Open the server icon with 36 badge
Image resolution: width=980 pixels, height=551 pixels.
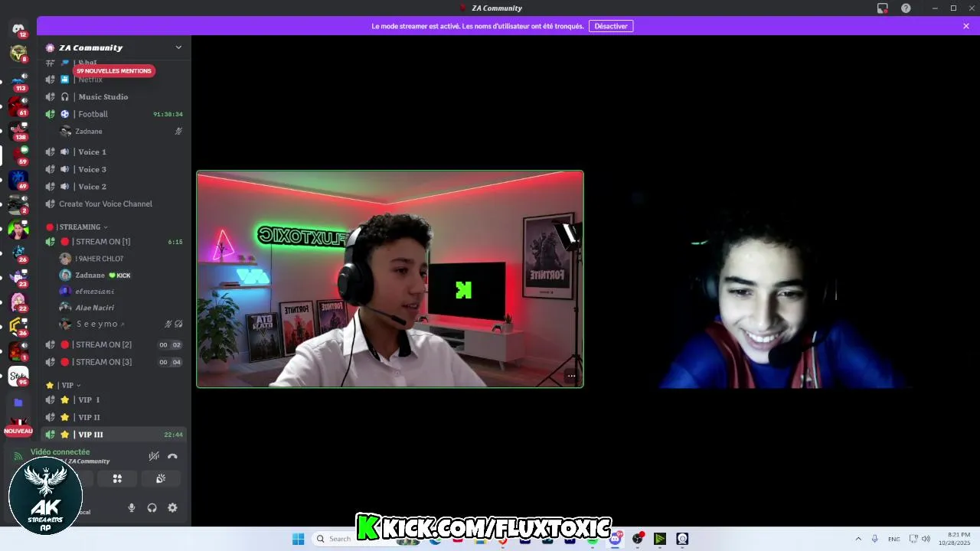(18, 325)
